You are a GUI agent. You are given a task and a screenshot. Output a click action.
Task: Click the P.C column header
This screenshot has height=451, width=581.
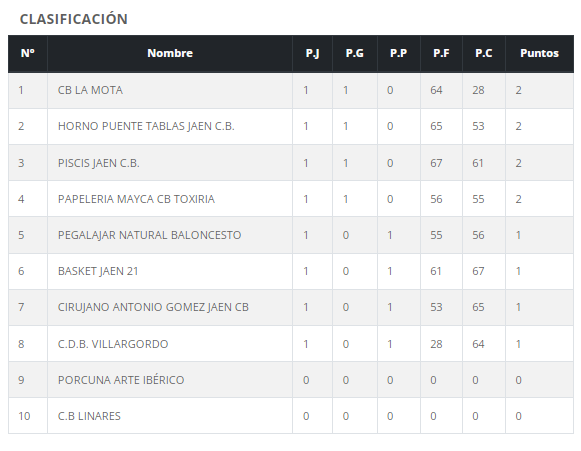click(x=484, y=53)
